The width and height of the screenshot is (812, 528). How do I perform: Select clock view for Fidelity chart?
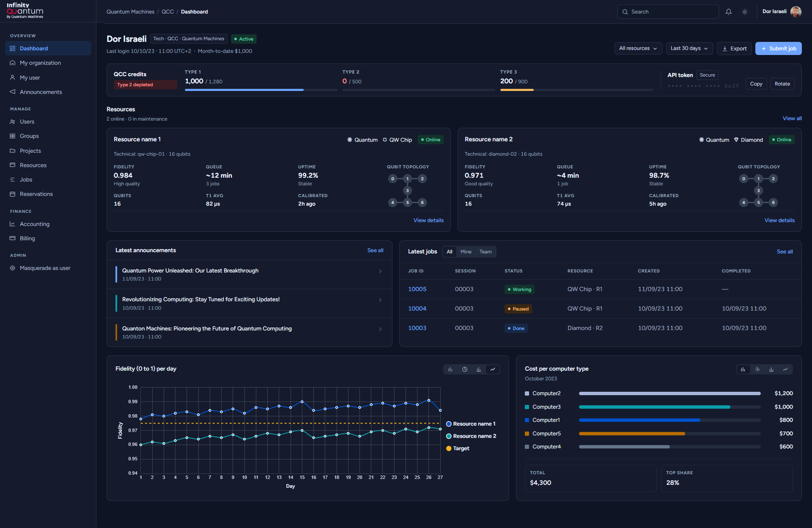pos(464,369)
